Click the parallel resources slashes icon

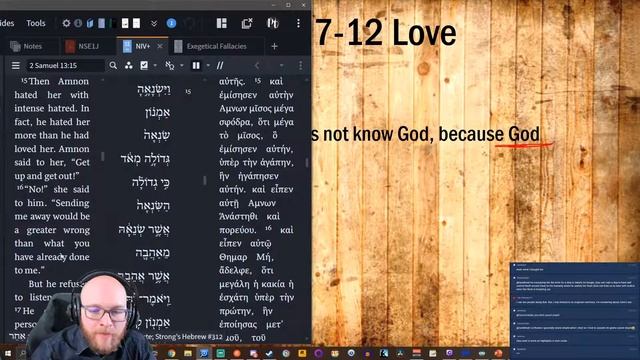point(220,65)
